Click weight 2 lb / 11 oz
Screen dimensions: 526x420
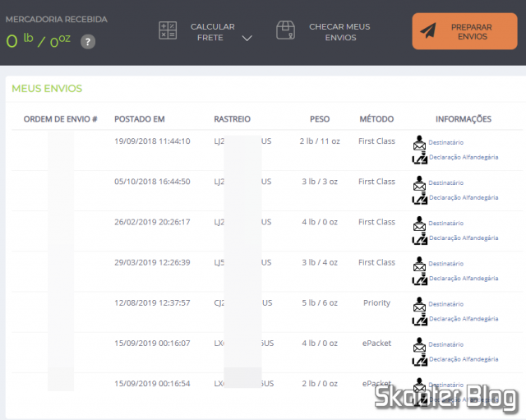coord(320,141)
